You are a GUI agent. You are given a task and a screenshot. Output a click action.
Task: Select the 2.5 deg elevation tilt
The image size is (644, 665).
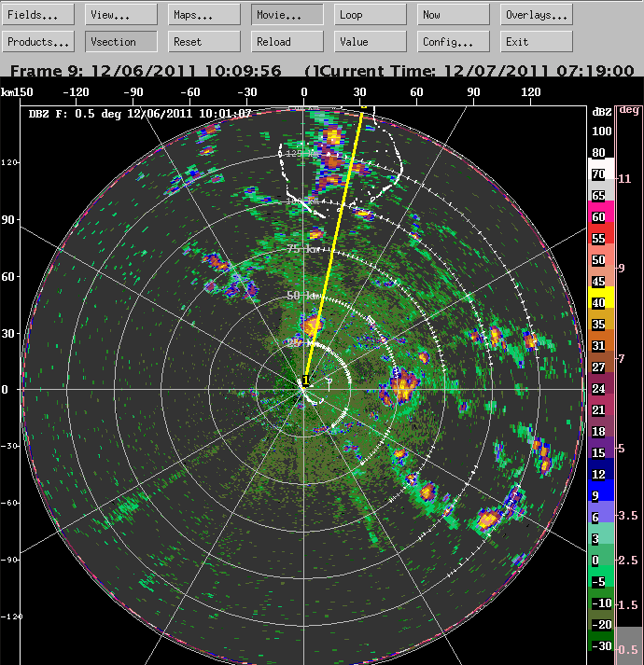pos(629,560)
